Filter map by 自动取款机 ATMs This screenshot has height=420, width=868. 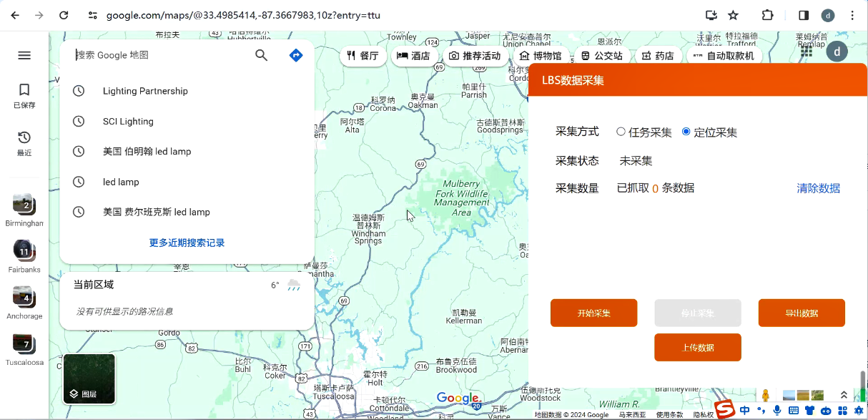724,56
